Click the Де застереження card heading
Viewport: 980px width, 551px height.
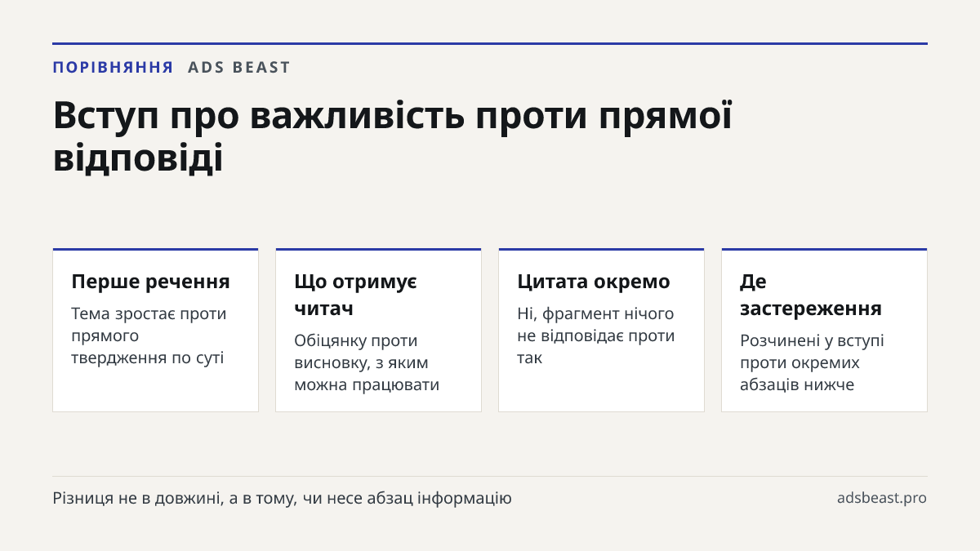811,295
